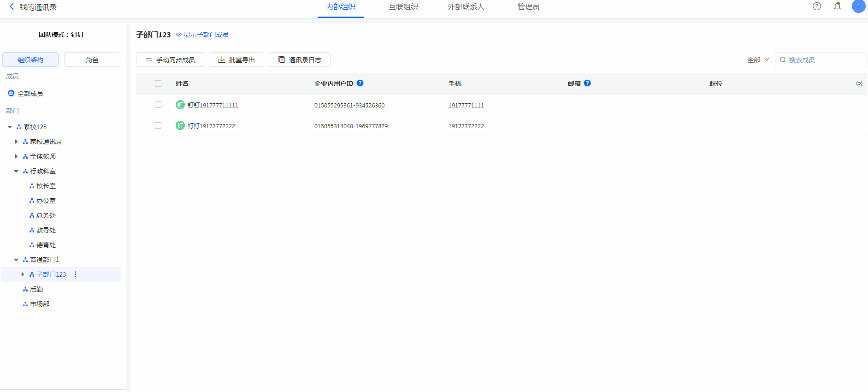Check the box for 钉钉191777711111
This screenshot has width=868, height=392.
click(x=158, y=105)
